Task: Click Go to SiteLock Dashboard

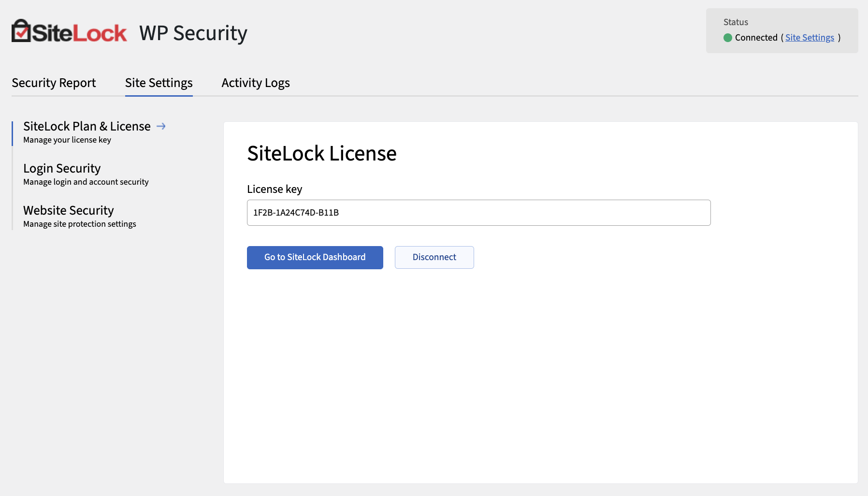Action: 315,257
